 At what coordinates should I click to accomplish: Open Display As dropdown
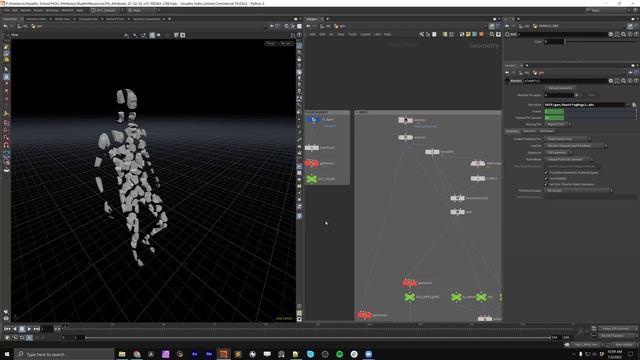[x=558, y=153]
